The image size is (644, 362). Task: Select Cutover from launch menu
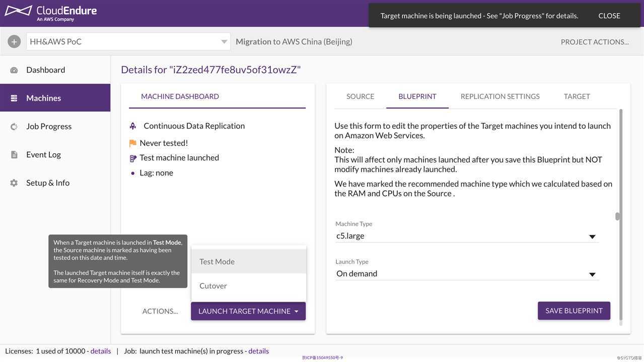click(x=249, y=286)
